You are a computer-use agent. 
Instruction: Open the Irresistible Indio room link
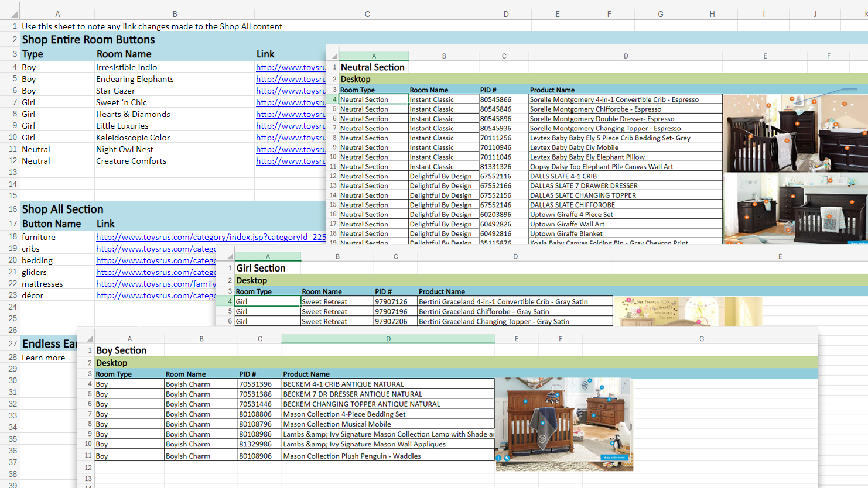click(x=291, y=67)
